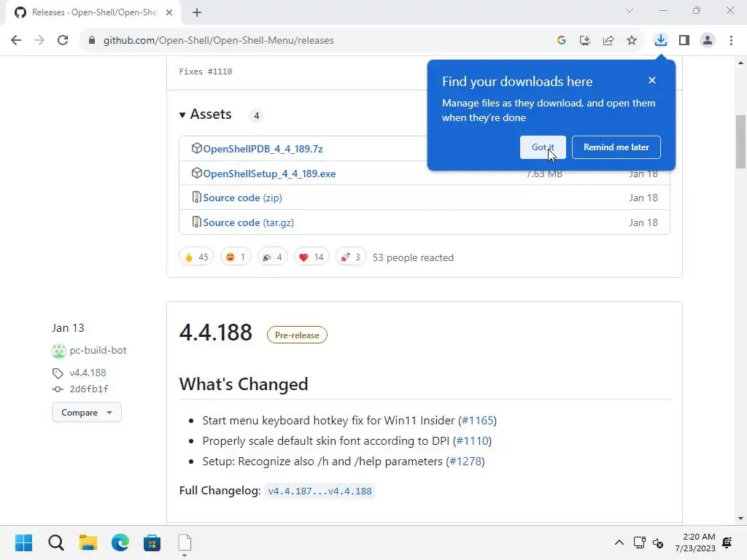This screenshot has width=747, height=560.
Task: Open Chrome downloads icon
Action: (660, 41)
